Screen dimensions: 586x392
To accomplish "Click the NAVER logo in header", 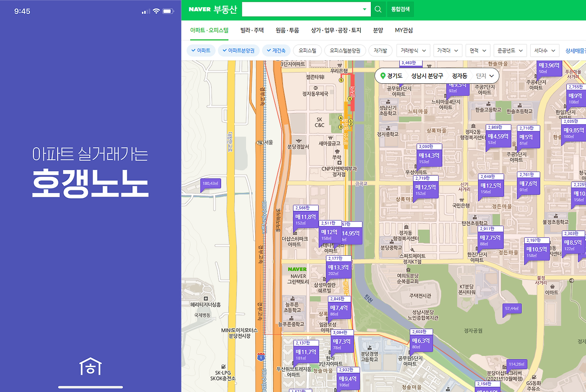I will pos(200,9).
